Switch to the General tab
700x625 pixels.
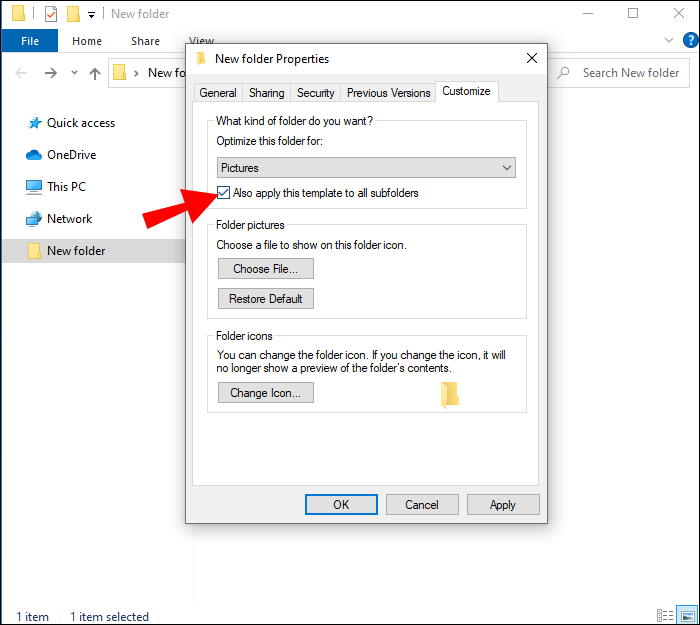[218, 93]
